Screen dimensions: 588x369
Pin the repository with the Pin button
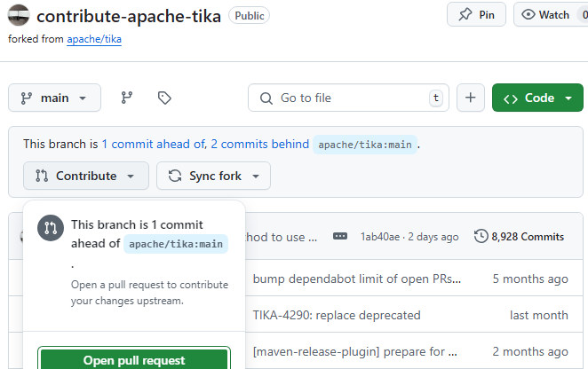coord(476,14)
